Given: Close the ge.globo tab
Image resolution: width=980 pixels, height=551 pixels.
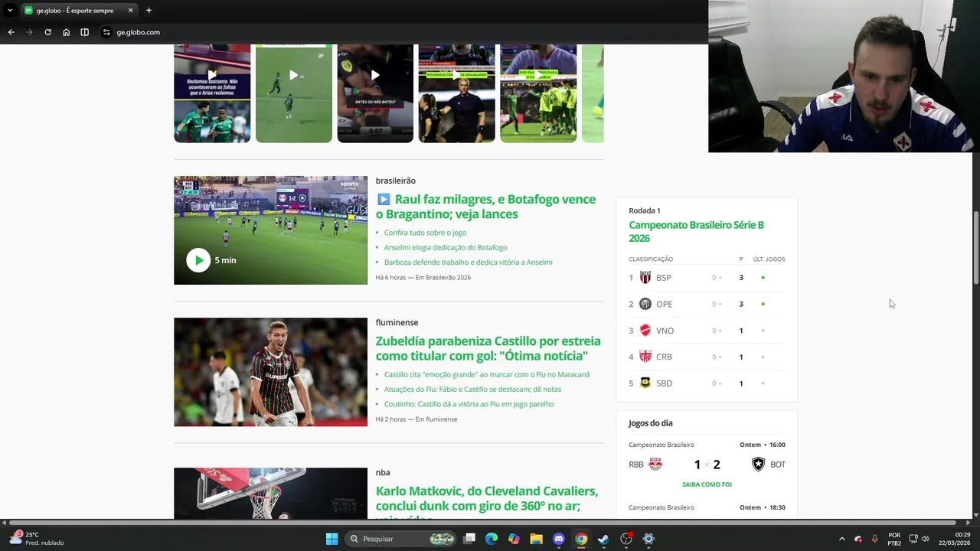Looking at the screenshot, I should [x=130, y=10].
